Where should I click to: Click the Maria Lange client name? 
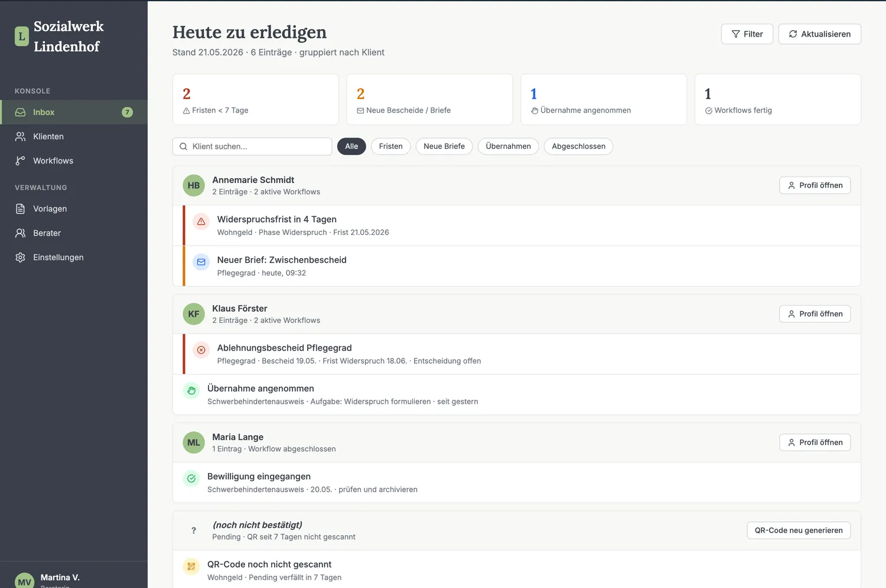(x=238, y=437)
